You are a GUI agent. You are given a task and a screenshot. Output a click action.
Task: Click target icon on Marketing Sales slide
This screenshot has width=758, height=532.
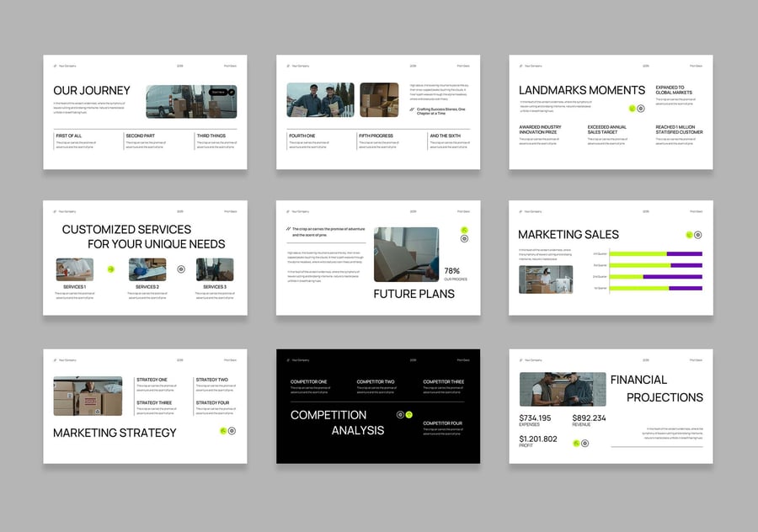(x=698, y=235)
